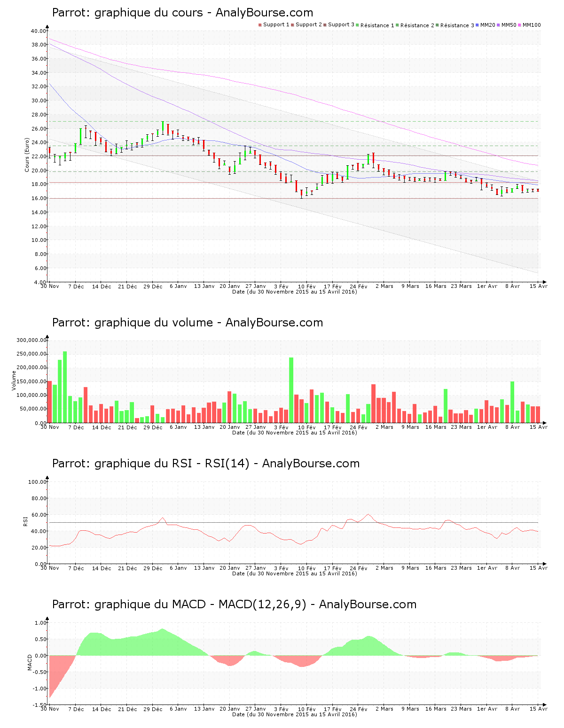Click the date range caption under RSI chart
Viewport: 564px width, 728px height.
pos(295,573)
